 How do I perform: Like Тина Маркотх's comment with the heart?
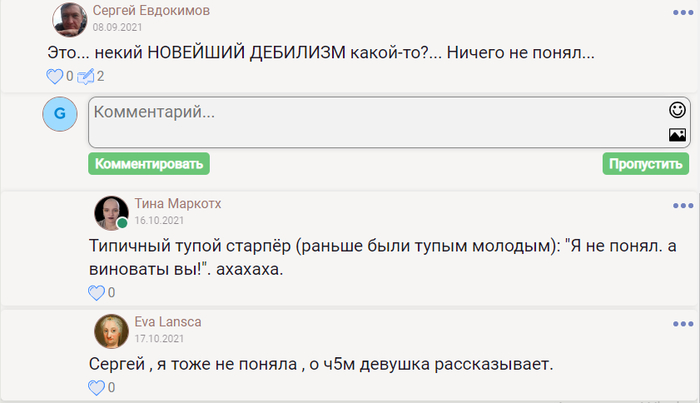click(97, 293)
